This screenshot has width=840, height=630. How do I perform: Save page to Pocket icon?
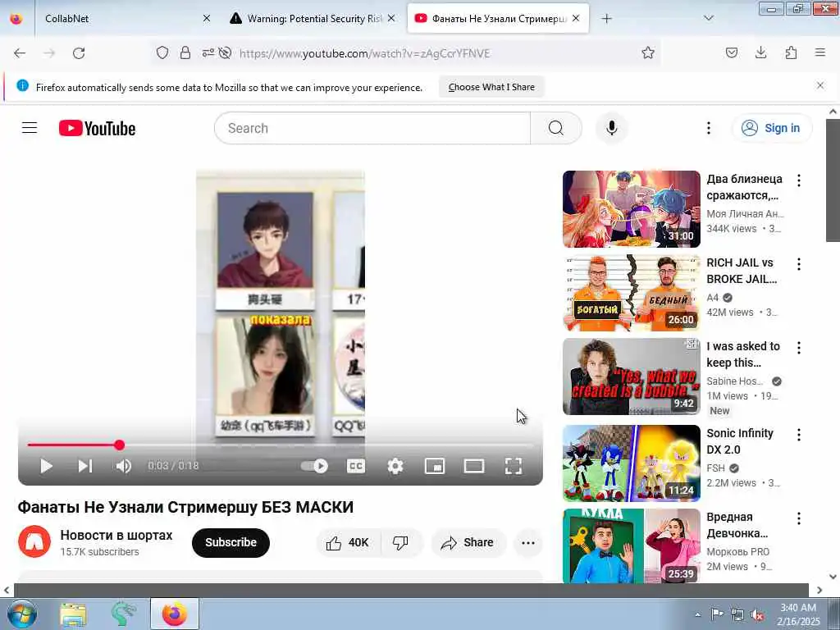[x=732, y=53]
